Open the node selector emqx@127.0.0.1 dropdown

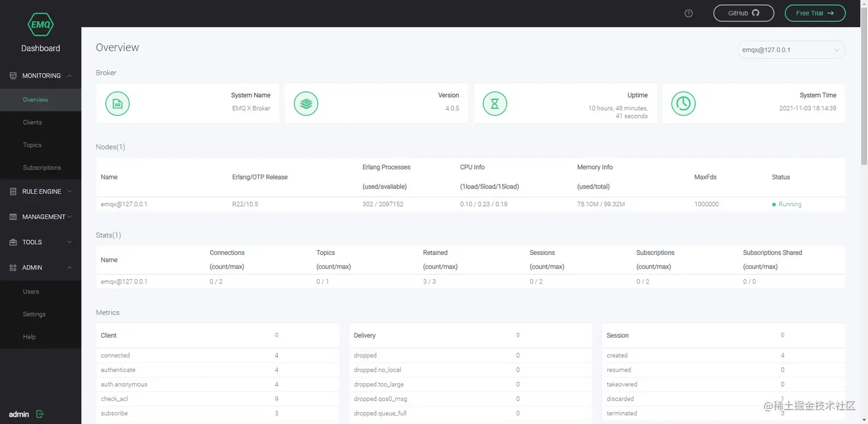click(791, 50)
